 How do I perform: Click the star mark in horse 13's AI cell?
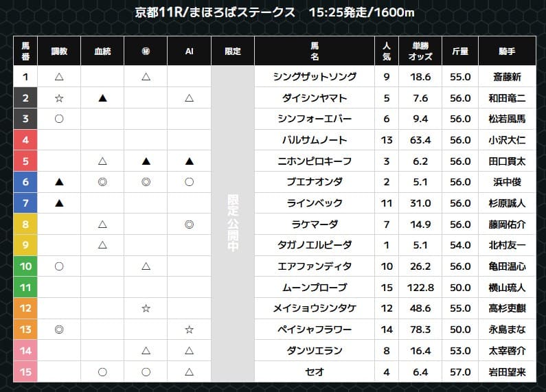(189, 330)
